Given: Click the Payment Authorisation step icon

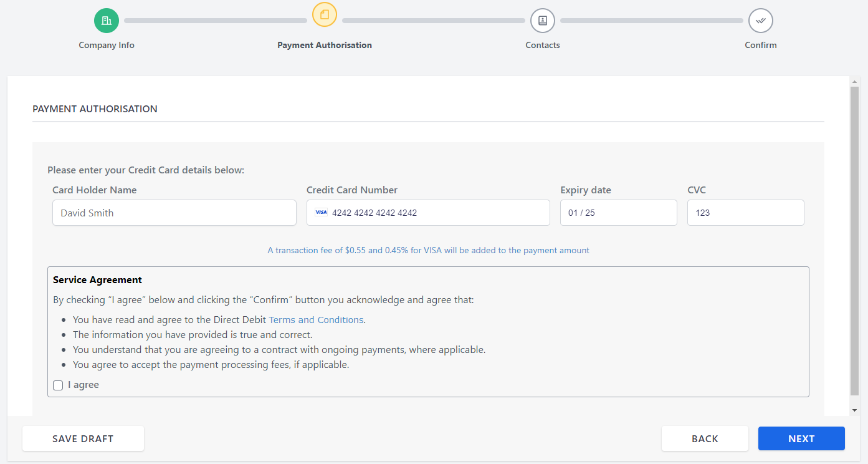Looking at the screenshot, I should [x=325, y=14].
